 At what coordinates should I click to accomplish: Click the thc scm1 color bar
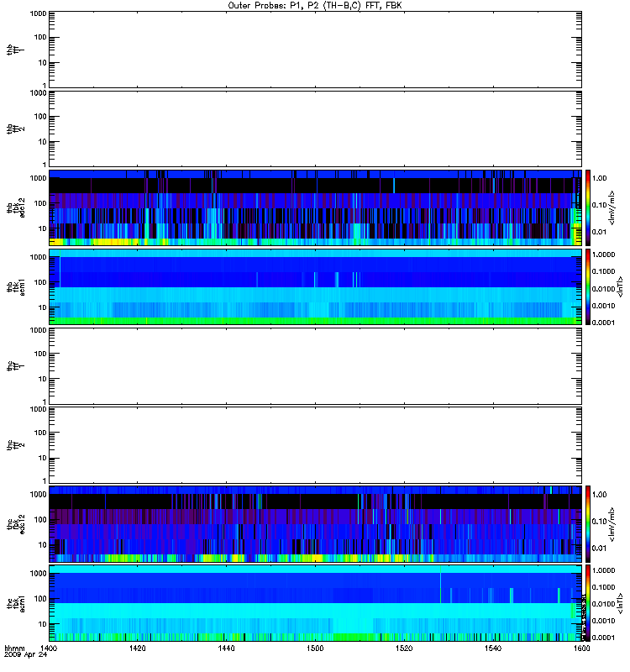click(x=588, y=603)
